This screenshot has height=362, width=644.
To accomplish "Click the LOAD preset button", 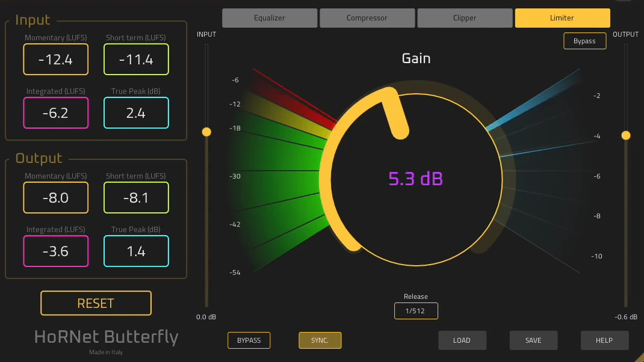I will 462,340.
